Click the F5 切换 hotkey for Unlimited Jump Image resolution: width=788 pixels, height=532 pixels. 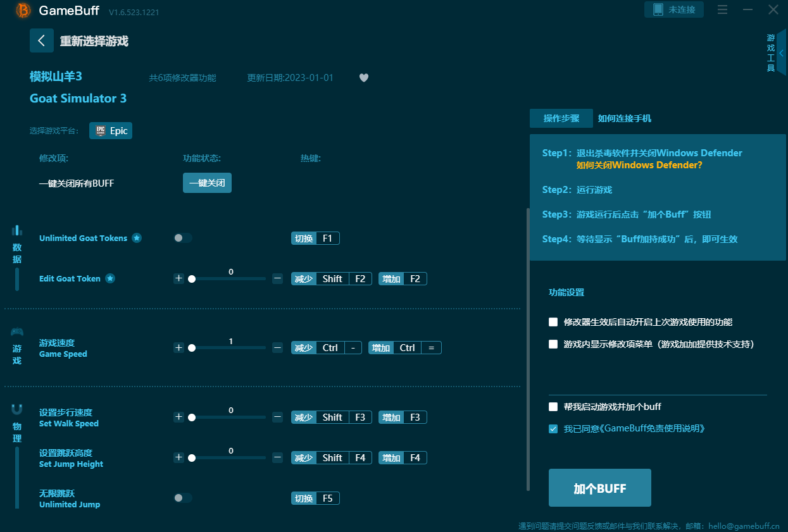(x=315, y=498)
